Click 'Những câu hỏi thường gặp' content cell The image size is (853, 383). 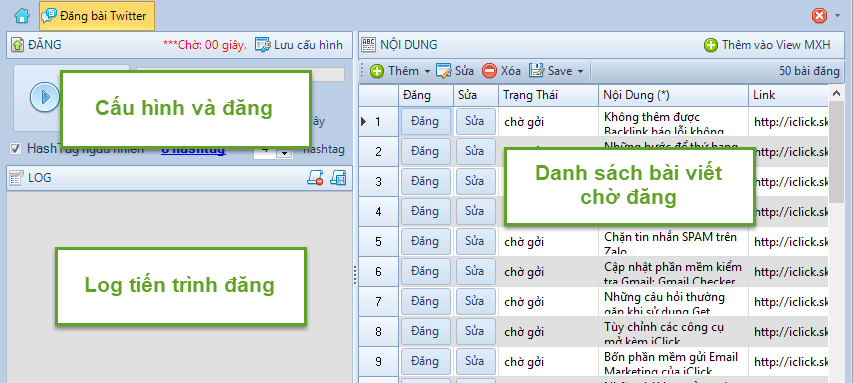[x=673, y=301]
